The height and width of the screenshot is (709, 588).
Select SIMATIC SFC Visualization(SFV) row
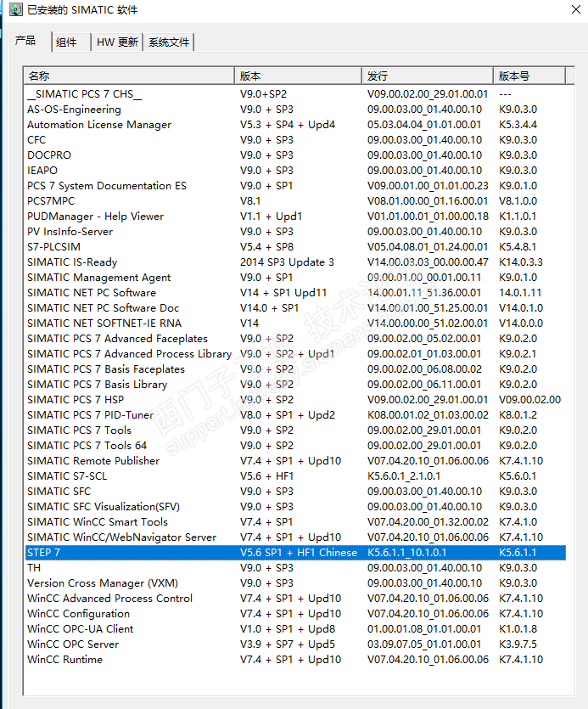pos(295,507)
